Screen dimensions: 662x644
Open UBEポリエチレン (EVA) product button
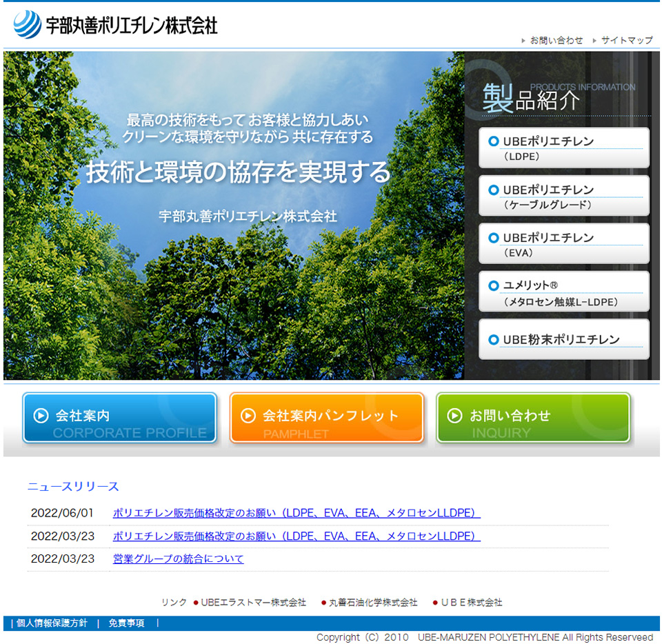click(x=563, y=243)
